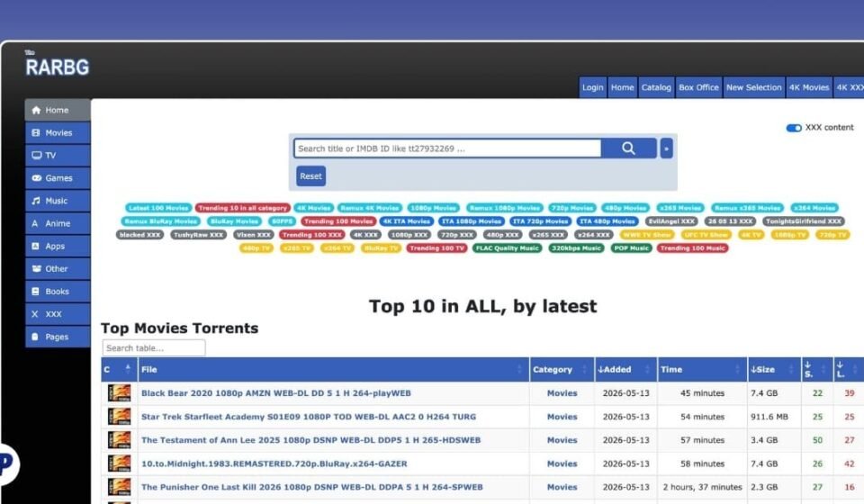Open the TV section in sidebar
The height and width of the screenshot is (504, 864).
58,156
